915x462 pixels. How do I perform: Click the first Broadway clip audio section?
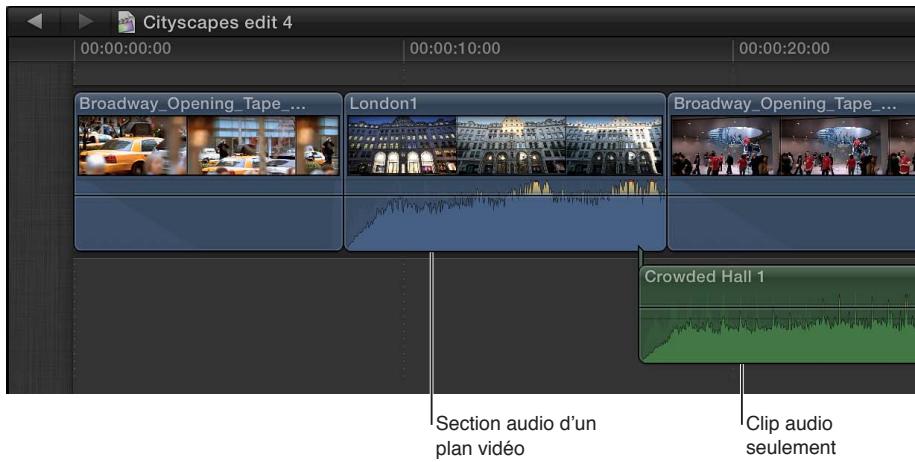pyautogui.click(x=208, y=214)
